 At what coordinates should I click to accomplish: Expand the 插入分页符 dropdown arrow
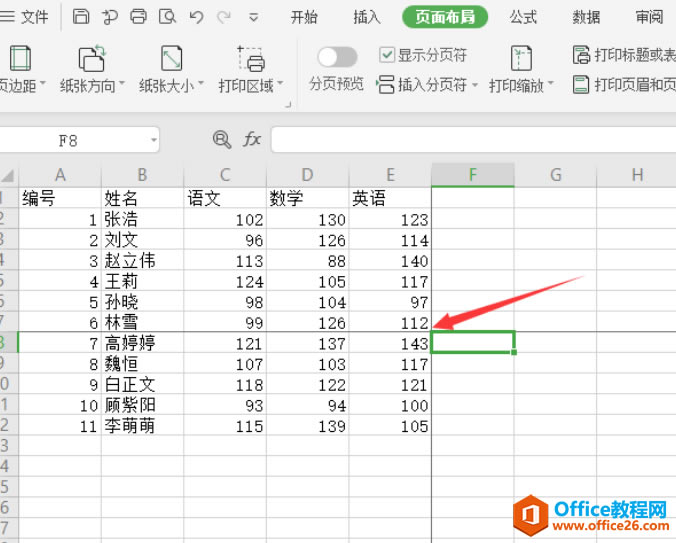[x=475, y=85]
